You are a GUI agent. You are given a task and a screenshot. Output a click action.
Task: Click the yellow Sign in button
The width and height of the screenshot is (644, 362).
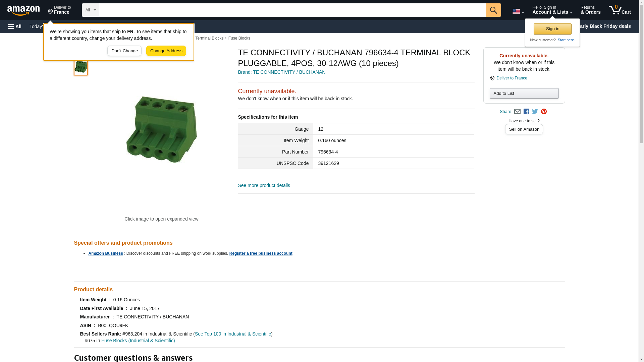(552, 29)
